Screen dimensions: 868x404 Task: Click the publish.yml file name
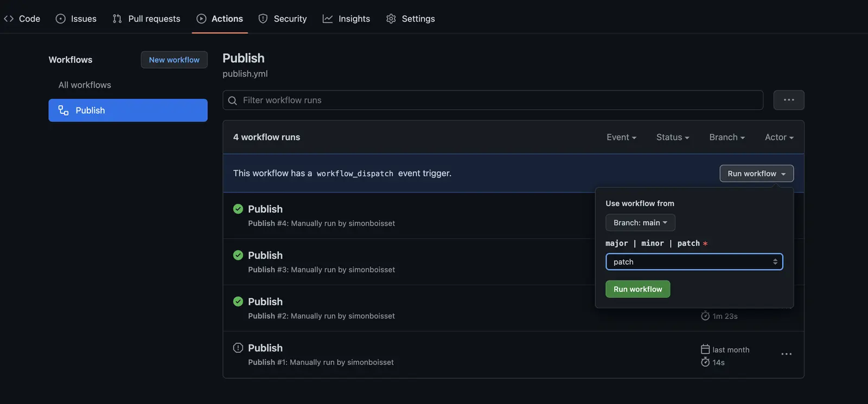click(x=245, y=74)
